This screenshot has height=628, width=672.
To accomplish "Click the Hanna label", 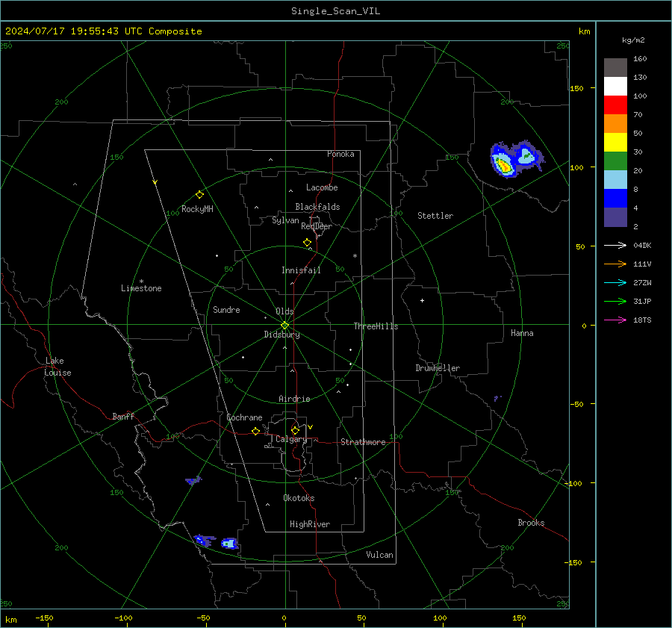I will [x=522, y=333].
